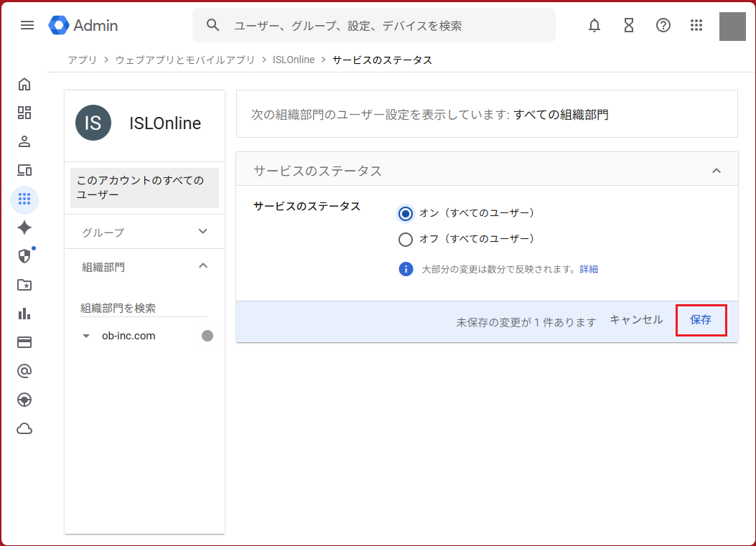Click the blue info icon

[x=406, y=269]
